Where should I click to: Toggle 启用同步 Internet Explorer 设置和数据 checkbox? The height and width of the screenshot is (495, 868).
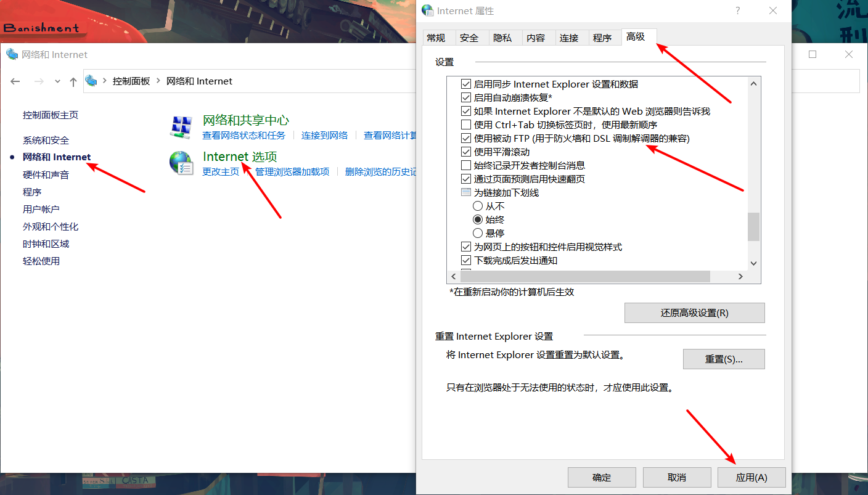466,84
